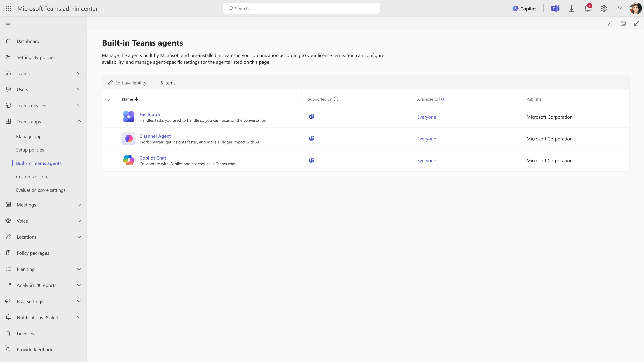Open the help question mark icon
This screenshot has width=644, height=362.
pos(620,9)
